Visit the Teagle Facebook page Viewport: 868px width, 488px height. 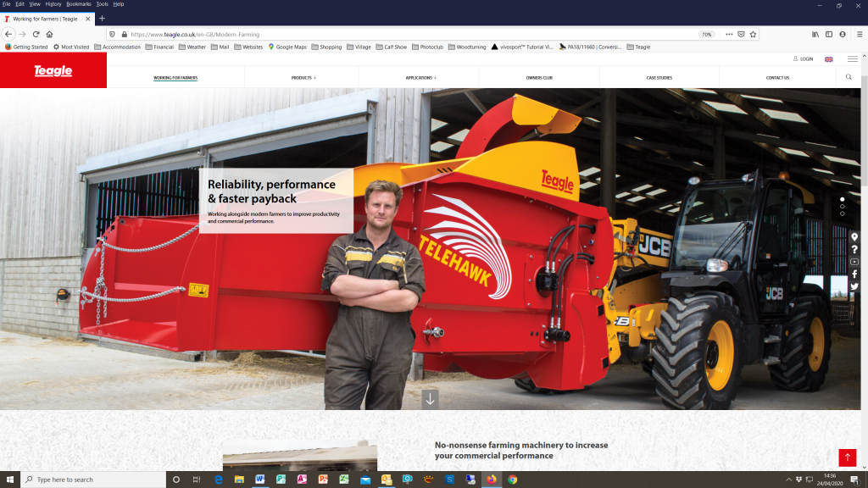coord(854,274)
